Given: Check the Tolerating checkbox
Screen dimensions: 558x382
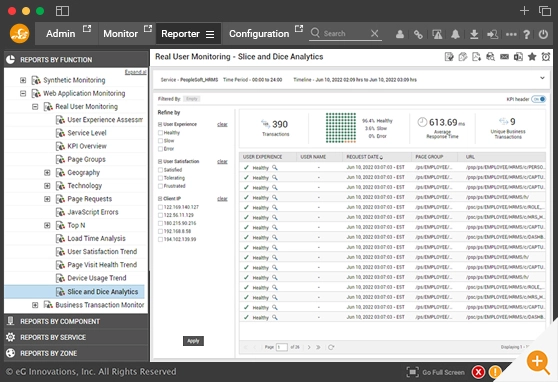Looking at the screenshot, I should pyautogui.click(x=160, y=178).
